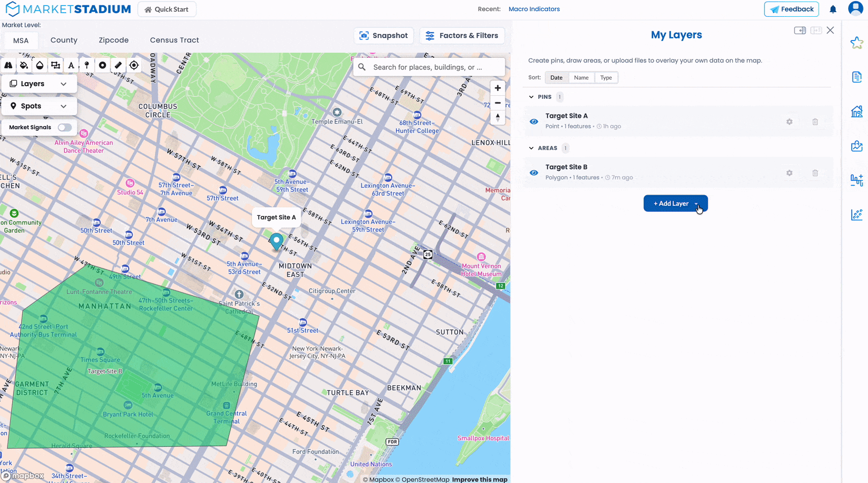This screenshot has width=868, height=483.
Task: Switch to the Zipcode market level tab
Action: click(x=113, y=40)
